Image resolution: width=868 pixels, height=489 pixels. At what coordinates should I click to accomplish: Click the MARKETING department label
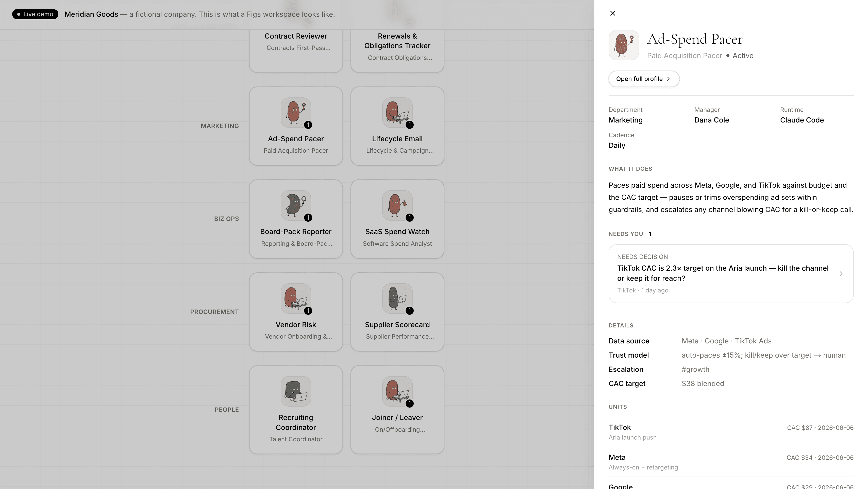point(220,126)
